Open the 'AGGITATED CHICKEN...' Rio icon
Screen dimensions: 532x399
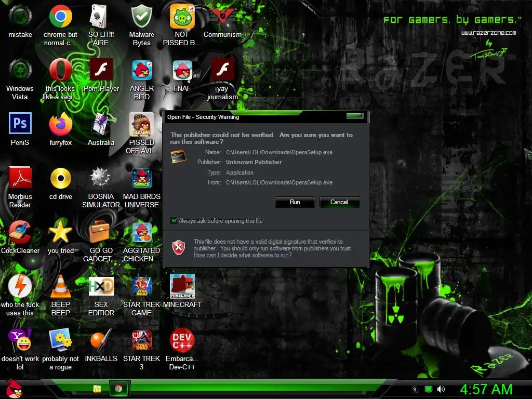141,232
